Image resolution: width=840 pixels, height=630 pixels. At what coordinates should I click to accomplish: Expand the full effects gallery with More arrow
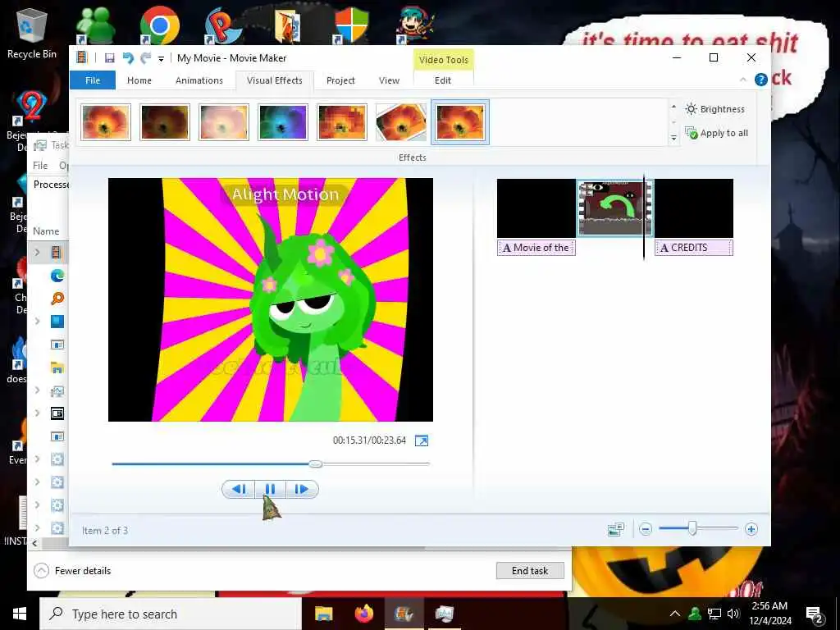click(674, 138)
